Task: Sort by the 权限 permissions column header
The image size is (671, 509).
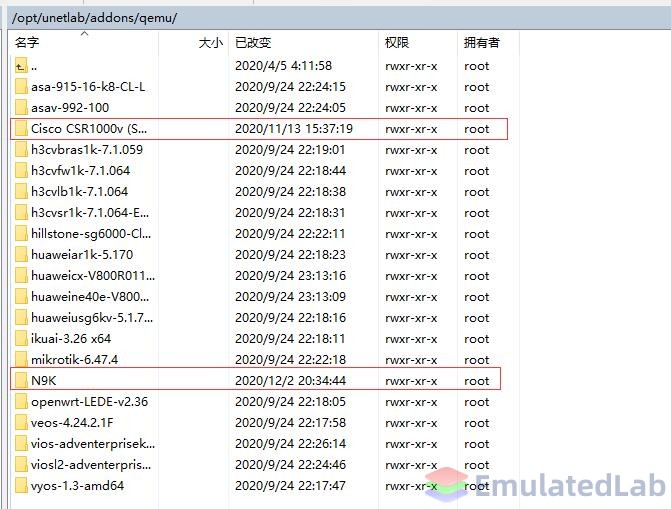Action: point(397,43)
